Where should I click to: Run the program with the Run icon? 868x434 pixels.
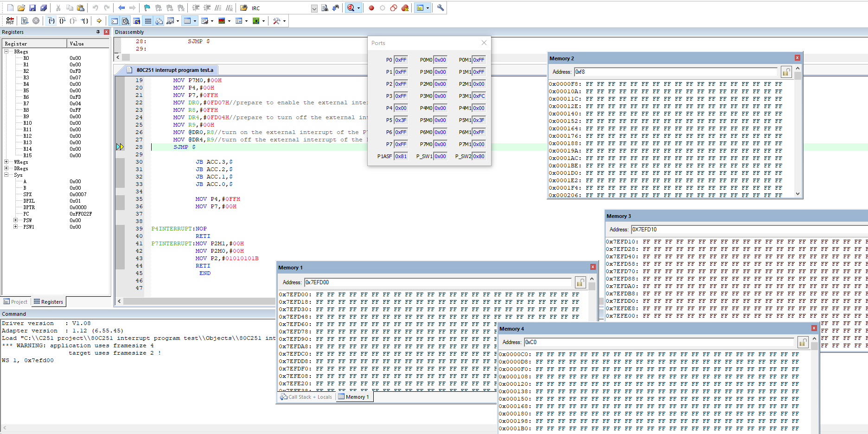[25, 21]
